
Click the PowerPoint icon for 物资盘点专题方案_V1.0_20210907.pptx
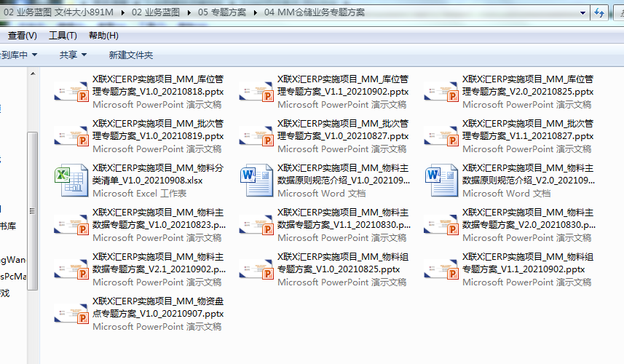[x=71, y=314]
